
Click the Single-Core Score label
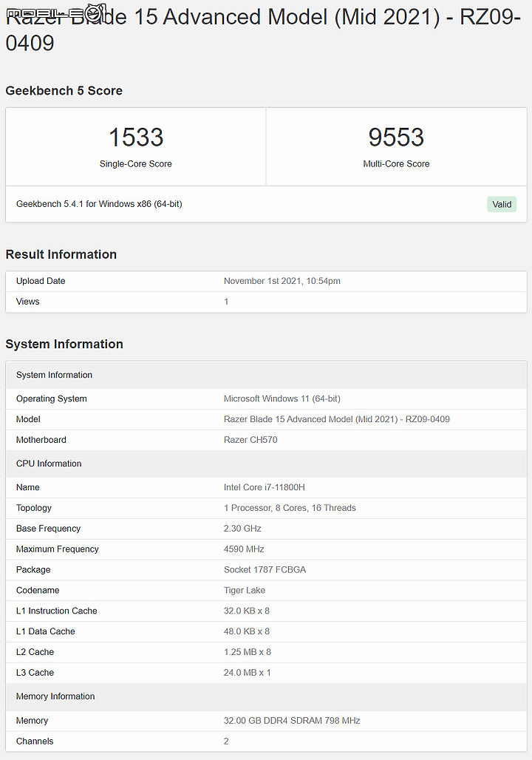(136, 164)
